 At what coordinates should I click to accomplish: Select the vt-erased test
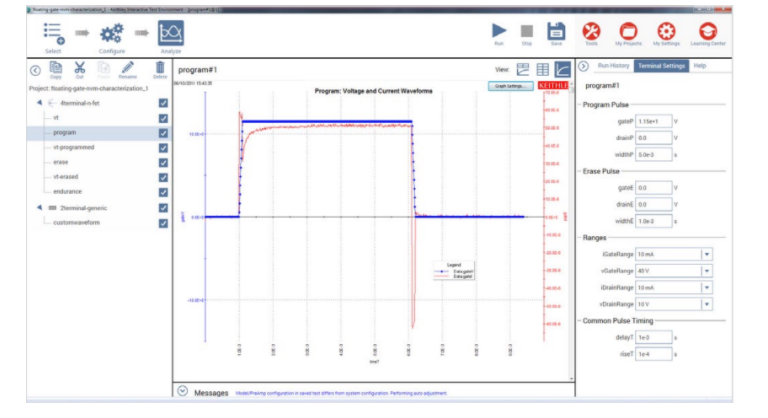pyautogui.click(x=66, y=176)
